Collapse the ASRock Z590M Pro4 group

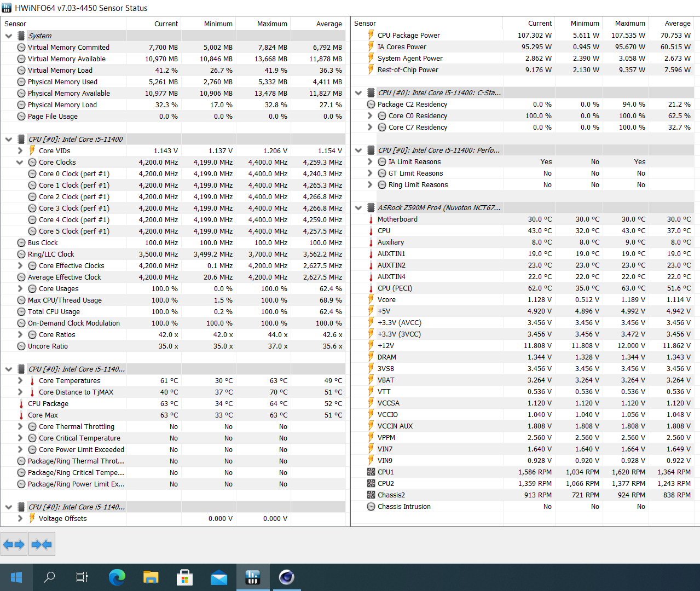point(358,207)
